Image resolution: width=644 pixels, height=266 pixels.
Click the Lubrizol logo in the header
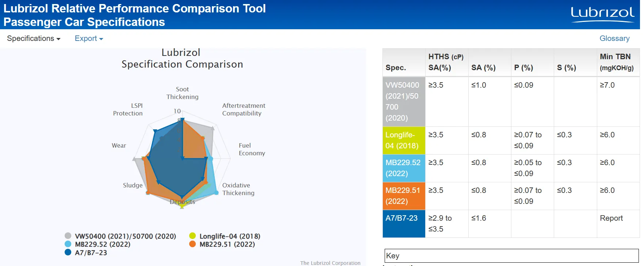(x=602, y=15)
